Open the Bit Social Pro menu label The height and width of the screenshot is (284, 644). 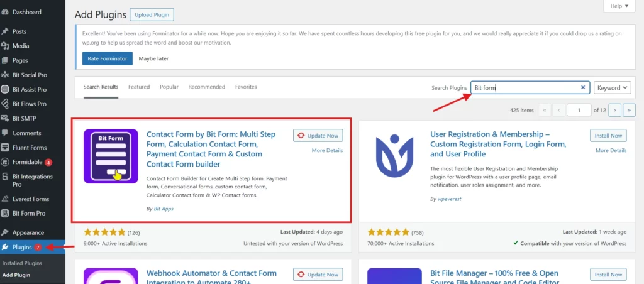point(30,75)
